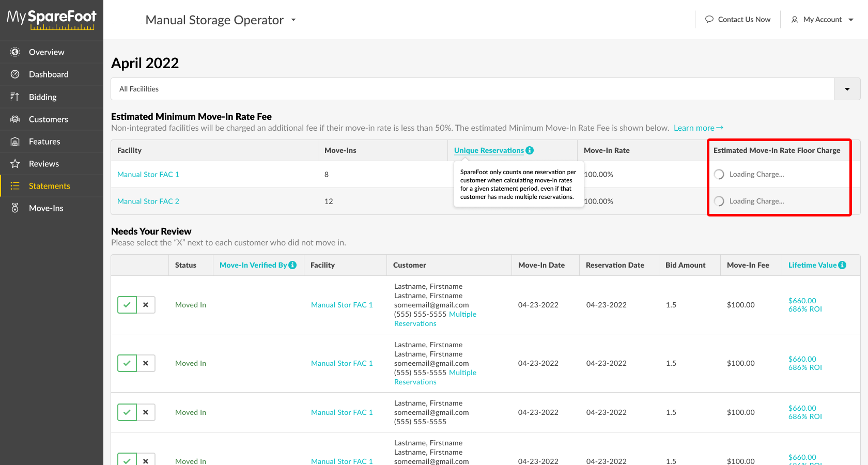Click the April 2022 heading
Image resolution: width=868 pixels, height=465 pixels.
145,63
